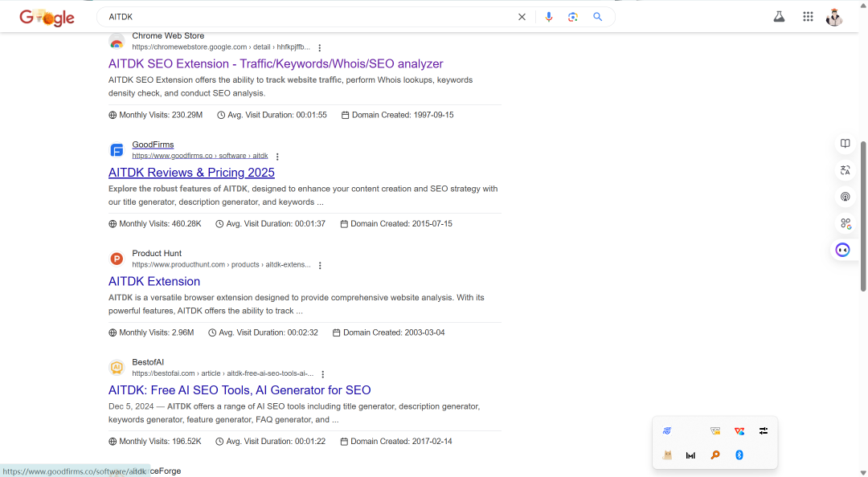The image size is (868, 477).
Task: Open the sliders settings tray icon
Action: (764, 431)
